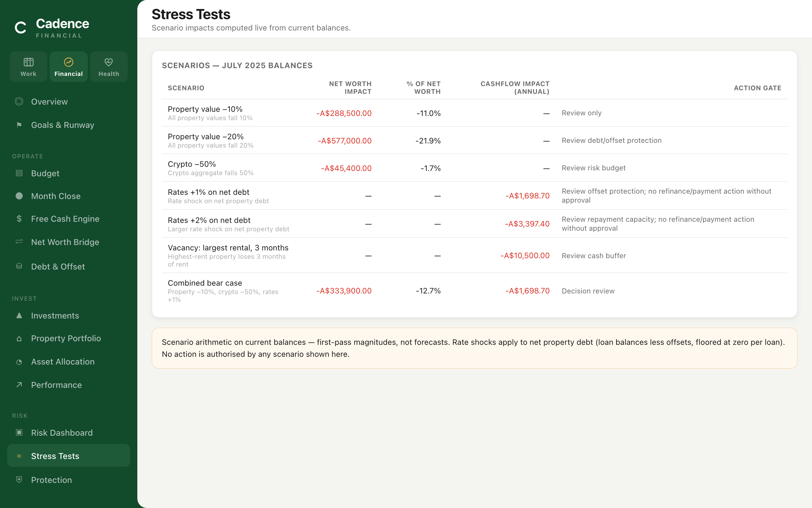
Task: Click the Risk Dashboard square icon
Action: (19, 433)
